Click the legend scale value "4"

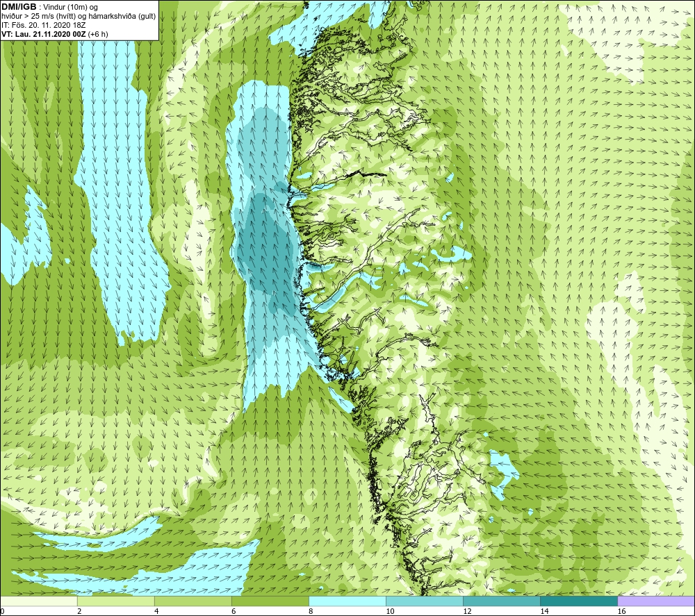coord(156,612)
